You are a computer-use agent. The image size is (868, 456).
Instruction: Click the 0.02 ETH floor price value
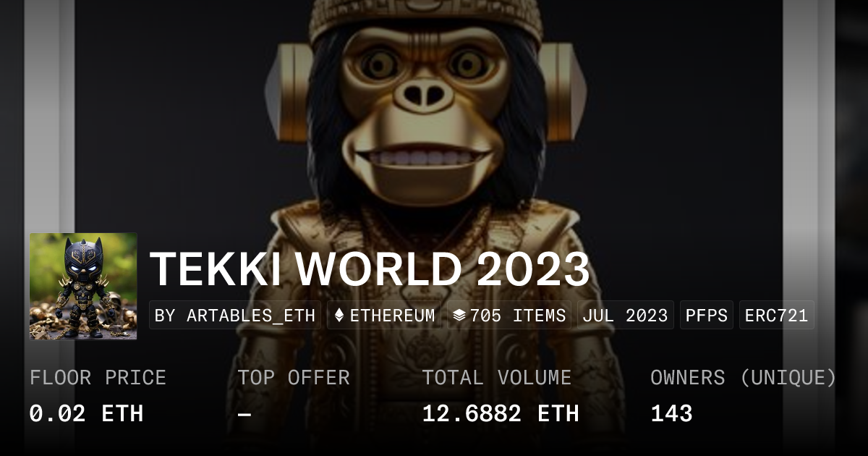click(x=86, y=413)
